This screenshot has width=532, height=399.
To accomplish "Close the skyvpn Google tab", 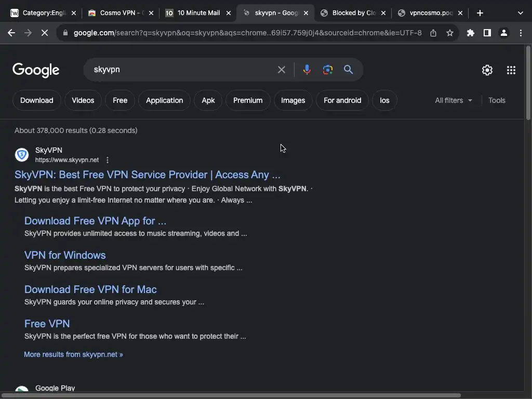I will coord(305,13).
